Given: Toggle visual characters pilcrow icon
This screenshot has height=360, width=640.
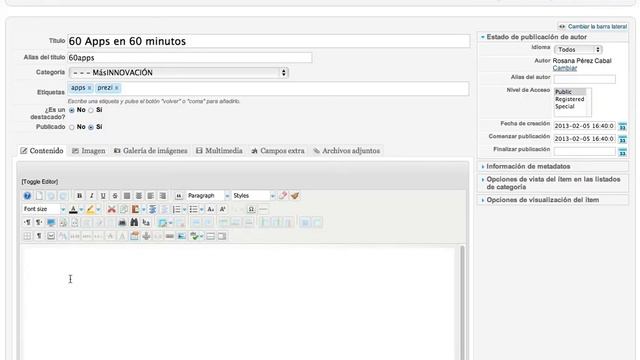Looking at the screenshot, I should coord(39,236).
